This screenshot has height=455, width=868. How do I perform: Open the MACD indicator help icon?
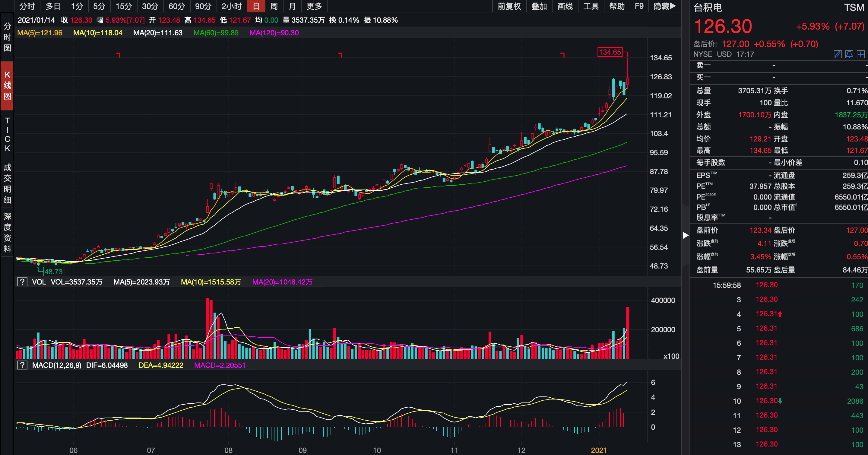(22, 365)
